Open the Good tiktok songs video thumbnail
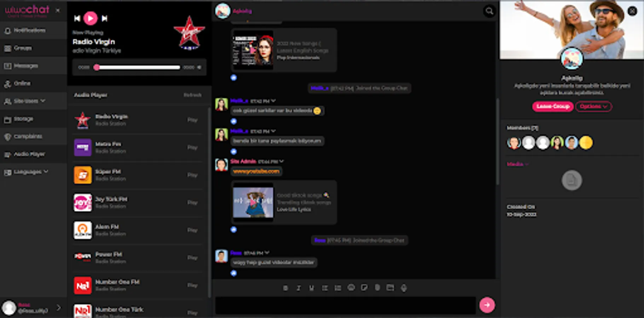Screen dimensions: 644x318 click(253, 202)
